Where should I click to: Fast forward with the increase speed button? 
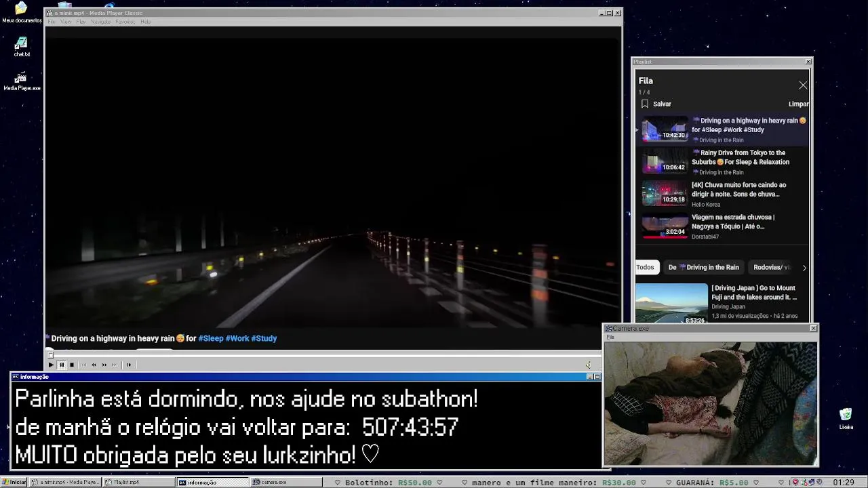click(x=104, y=365)
